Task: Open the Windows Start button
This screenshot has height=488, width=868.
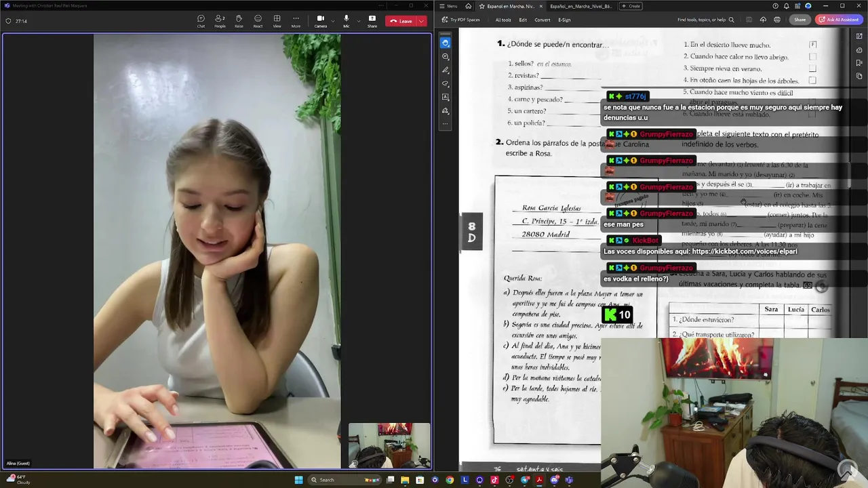Action: click(x=298, y=480)
